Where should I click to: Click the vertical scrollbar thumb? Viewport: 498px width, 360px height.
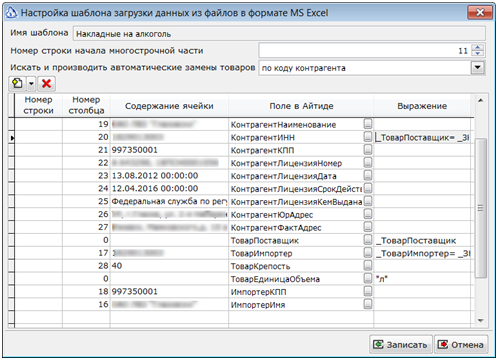tap(480, 208)
